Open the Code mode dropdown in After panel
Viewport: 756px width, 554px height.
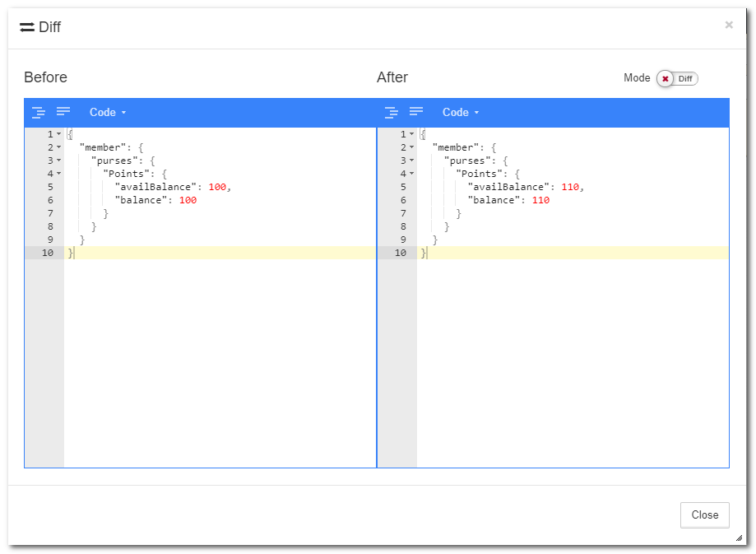pos(461,112)
